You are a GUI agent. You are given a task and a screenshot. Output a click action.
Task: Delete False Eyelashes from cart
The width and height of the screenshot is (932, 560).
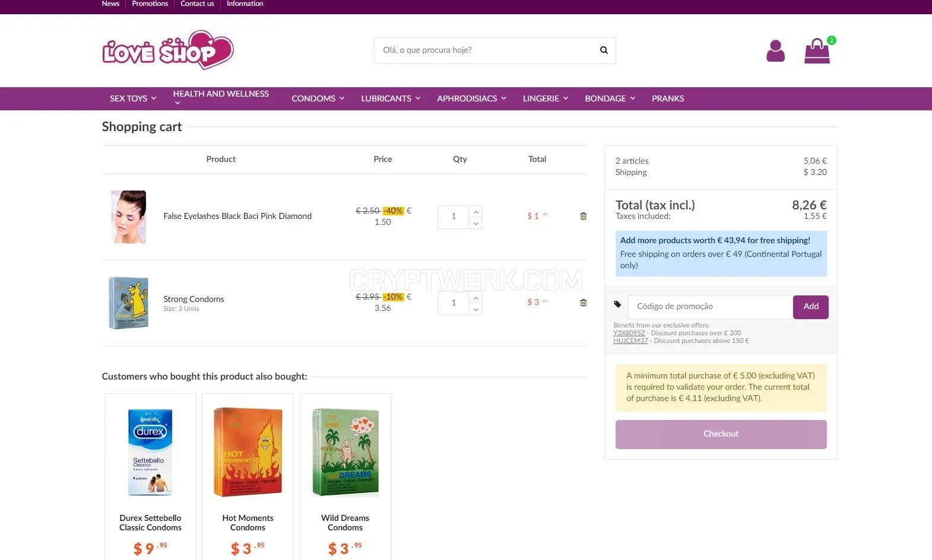[584, 216]
